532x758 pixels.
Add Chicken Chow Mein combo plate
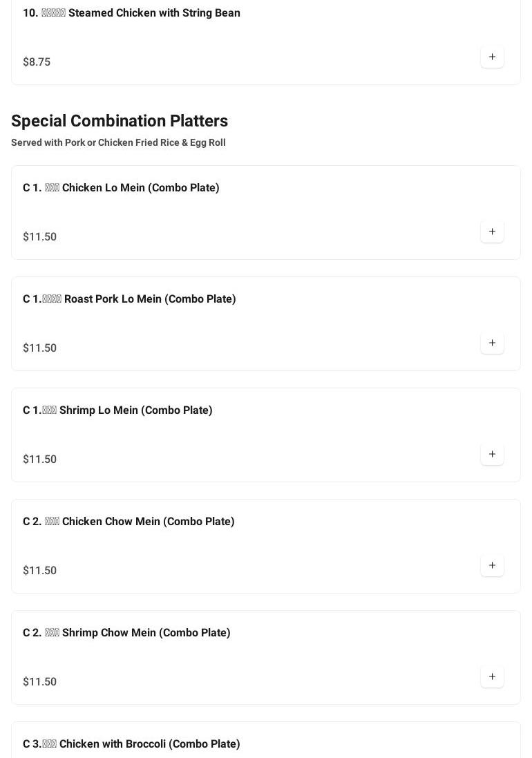click(x=492, y=565)
